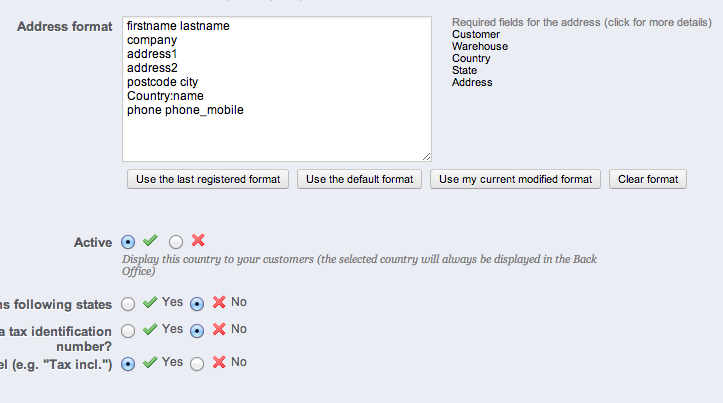Click red X icon in following states row

coord(219,302)
